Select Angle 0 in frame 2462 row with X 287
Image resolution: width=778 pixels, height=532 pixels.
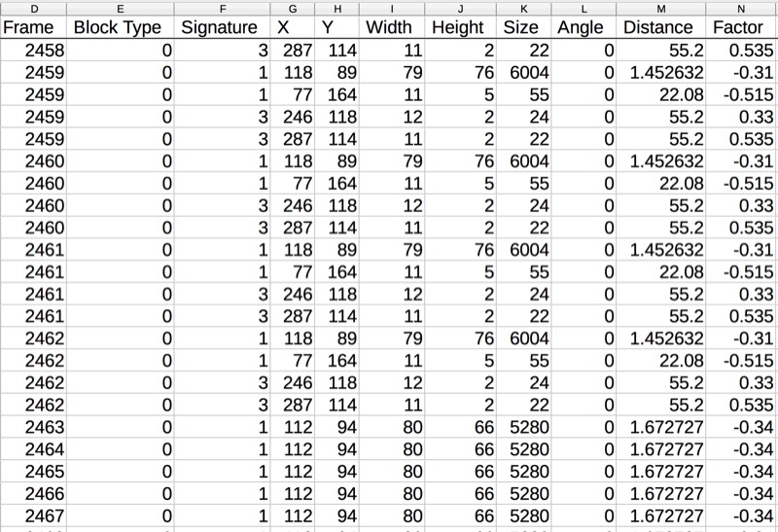click(583, 405)
